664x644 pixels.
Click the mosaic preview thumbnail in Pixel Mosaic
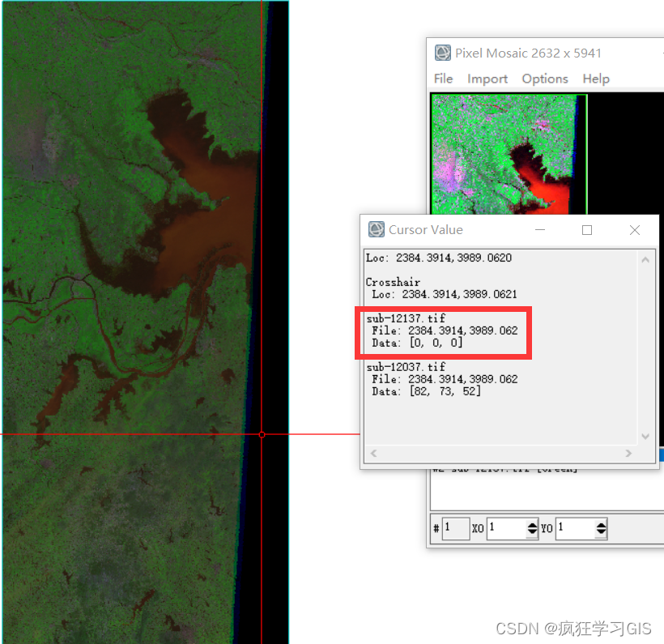509,154
